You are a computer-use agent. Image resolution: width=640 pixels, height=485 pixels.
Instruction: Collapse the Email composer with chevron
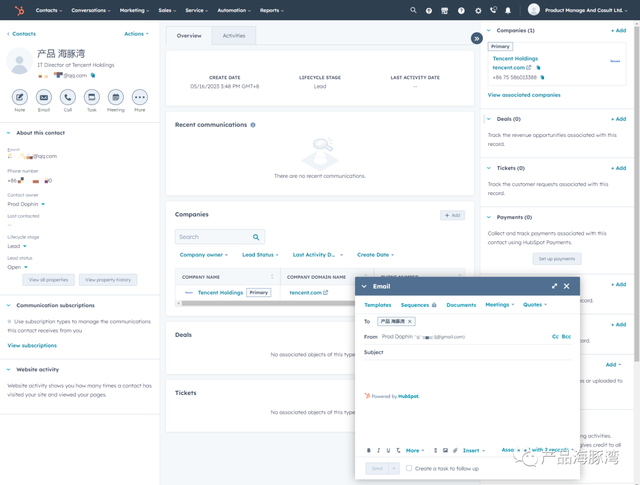click(x=364, y=287)
